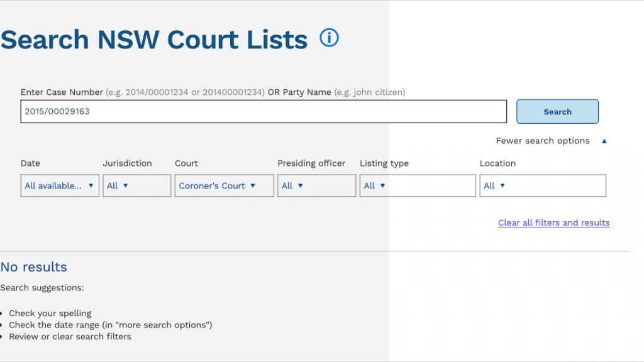644x362 pixels.
Task: Open the Presiding officer dropdown
Action: [316, 185]
